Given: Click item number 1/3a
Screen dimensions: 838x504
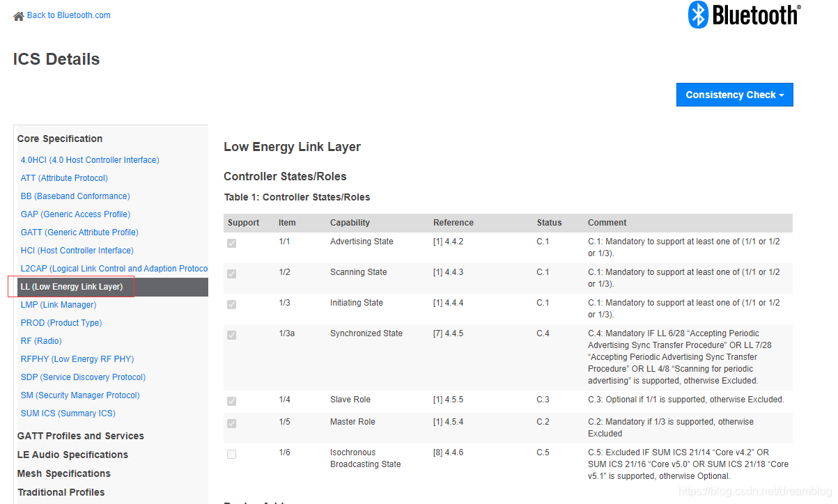Looking at the screenshot, I should 287,333.
